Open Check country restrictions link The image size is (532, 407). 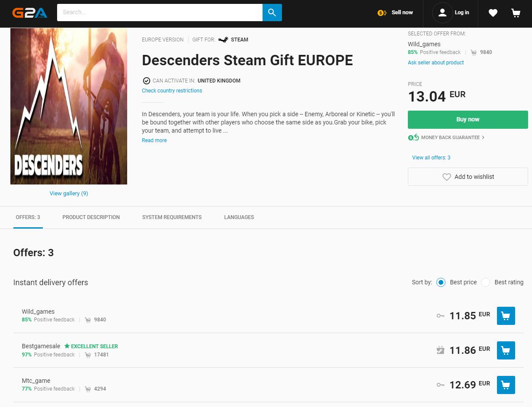click(172, 91)
